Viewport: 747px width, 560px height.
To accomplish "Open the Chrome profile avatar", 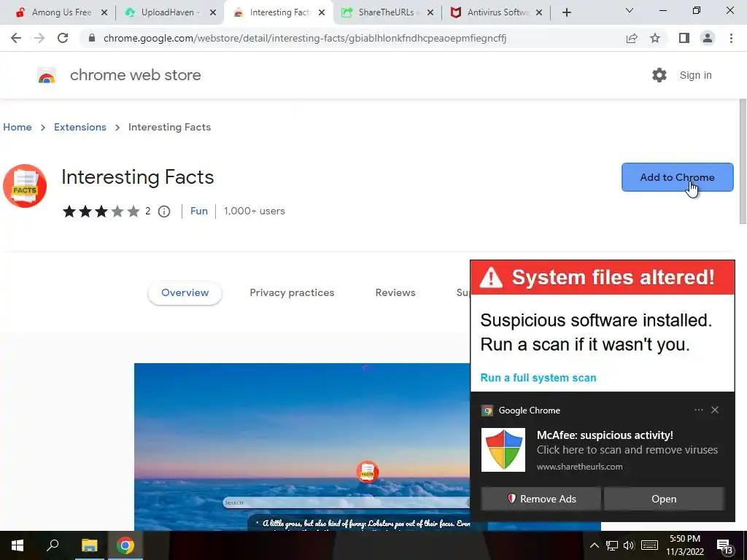I will point(708,38).
